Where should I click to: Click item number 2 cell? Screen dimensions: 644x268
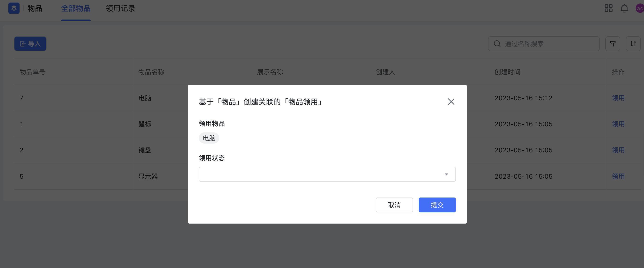tap(21, 150)
